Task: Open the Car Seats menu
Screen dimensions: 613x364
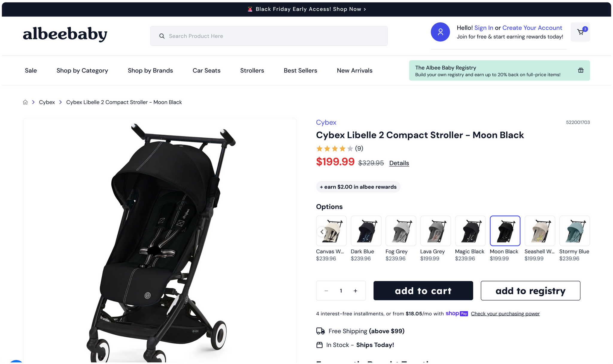Action: click(207, 71)
